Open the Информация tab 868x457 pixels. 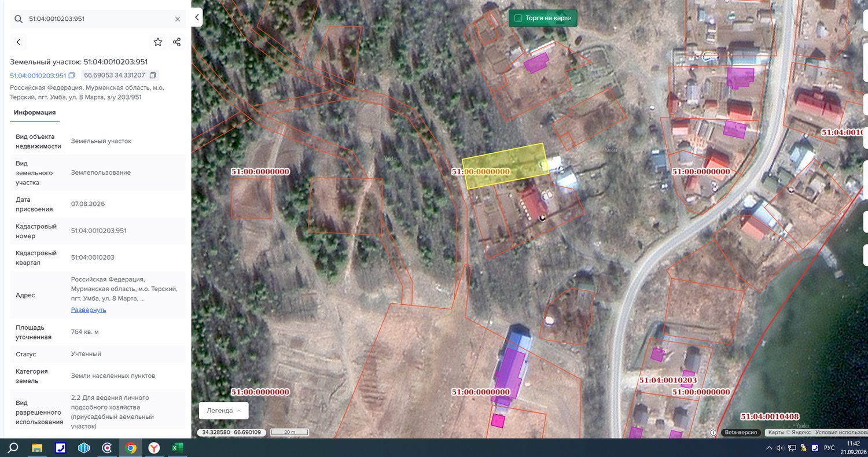[x=35, y=113]
